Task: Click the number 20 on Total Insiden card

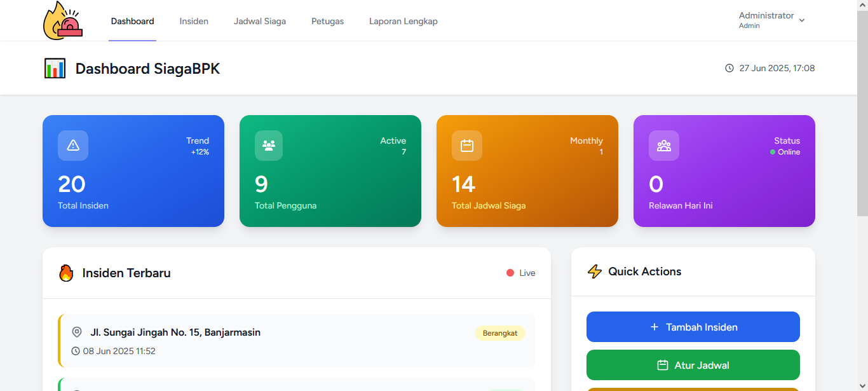Action: (72, 184)
